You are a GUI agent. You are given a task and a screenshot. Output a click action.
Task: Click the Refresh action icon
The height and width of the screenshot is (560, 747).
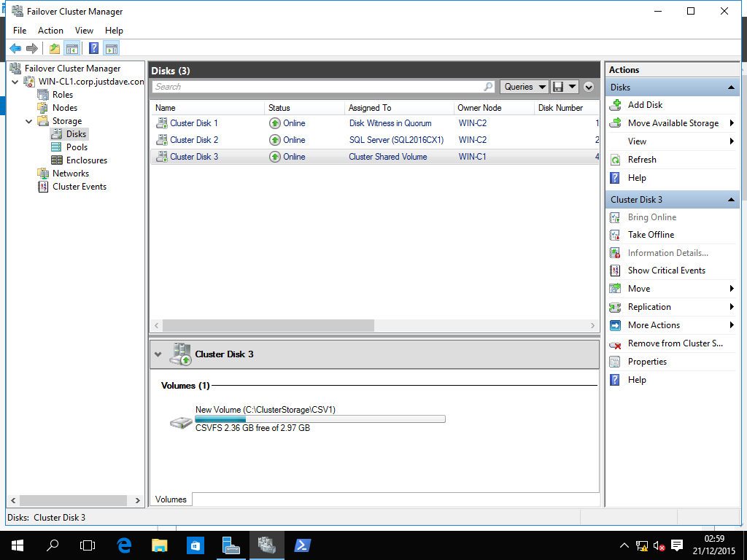tap(615, 160)
